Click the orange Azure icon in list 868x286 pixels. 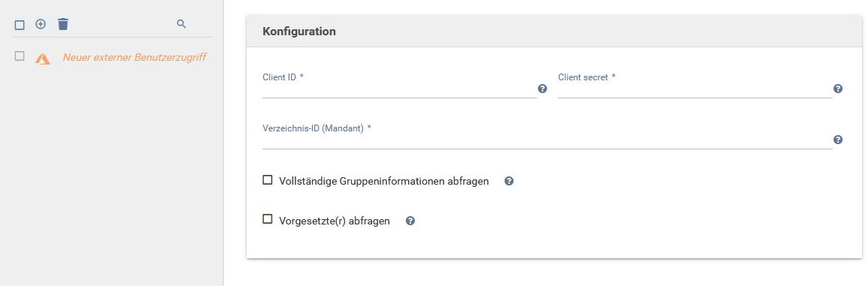43,59
